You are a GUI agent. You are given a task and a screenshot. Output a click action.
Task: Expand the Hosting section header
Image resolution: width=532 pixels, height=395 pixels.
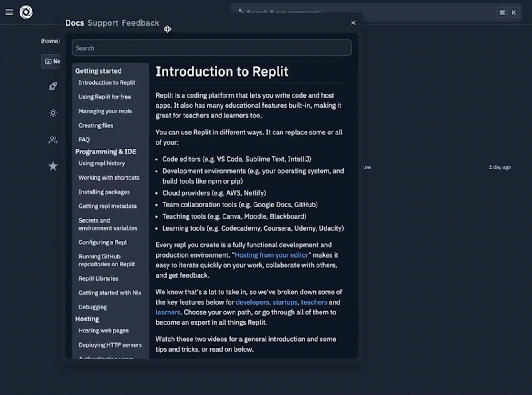[87, 319]
